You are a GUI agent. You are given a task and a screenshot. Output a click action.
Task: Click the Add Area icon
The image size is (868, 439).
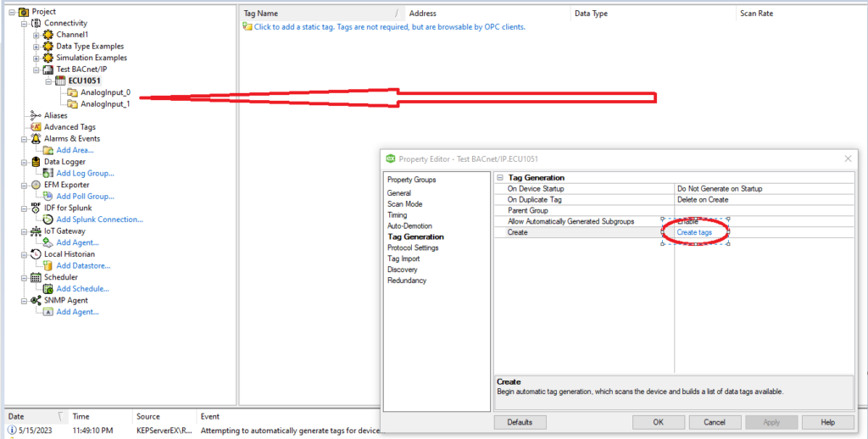tap(48, 151)
